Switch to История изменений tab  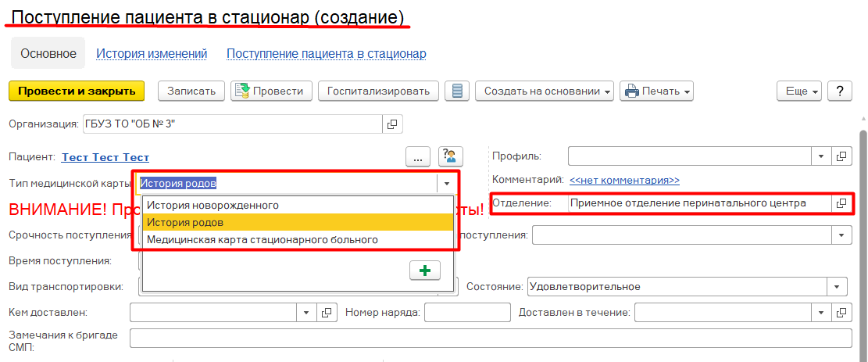pyautogui.click(x=152, y=53)
